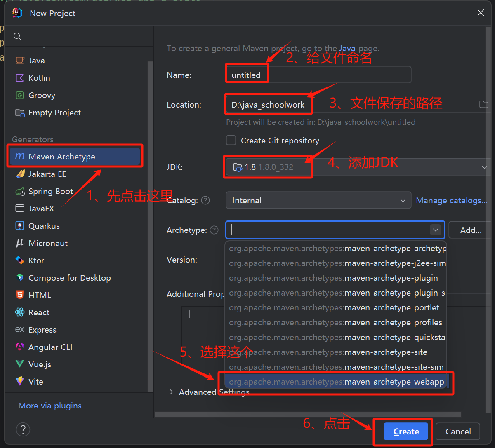This screenshot has width=495, height=448.
Task: Select the JavaFX generator icon
Action: point(20,209)
